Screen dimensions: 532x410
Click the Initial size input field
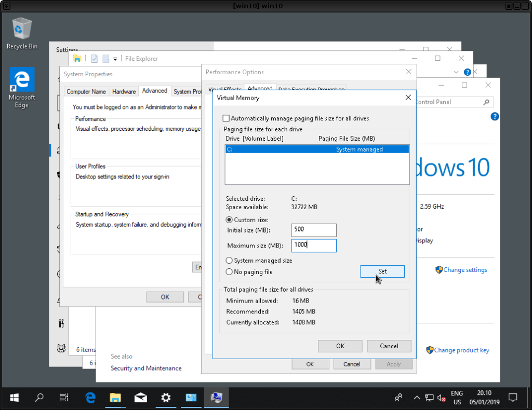(314, 230)
